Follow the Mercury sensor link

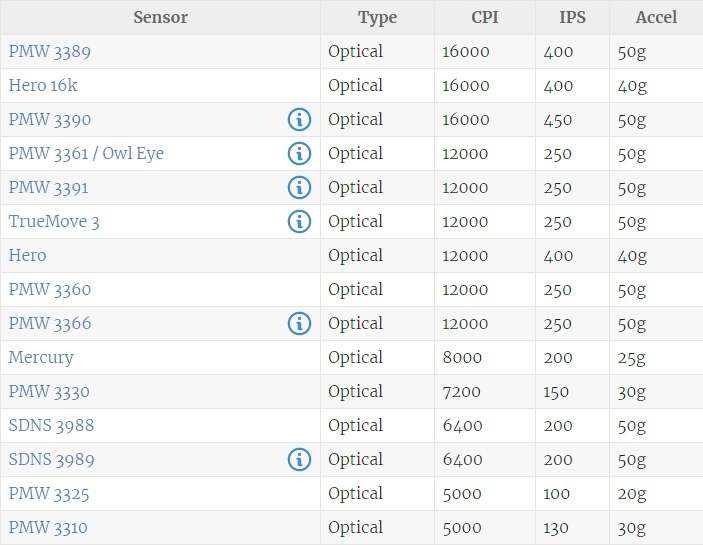pos(41,358)
